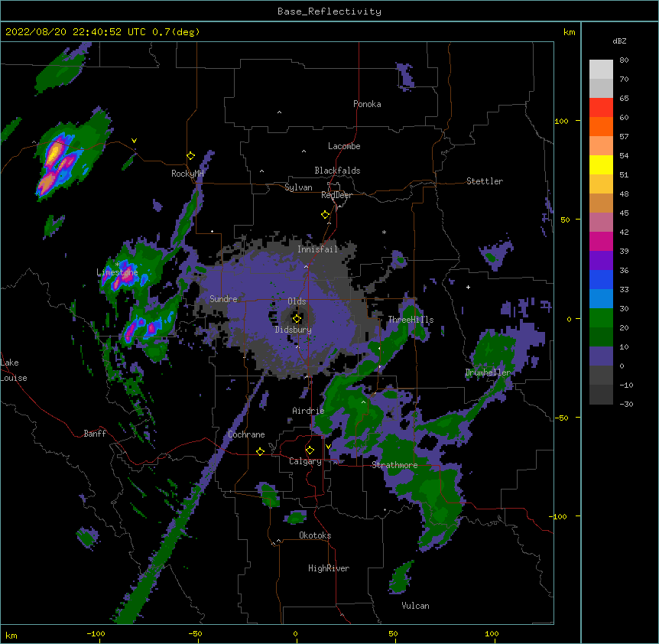Select the yellow v marker right of Calgary diamond
659x644 pixels.
click(x=328, y=446)
